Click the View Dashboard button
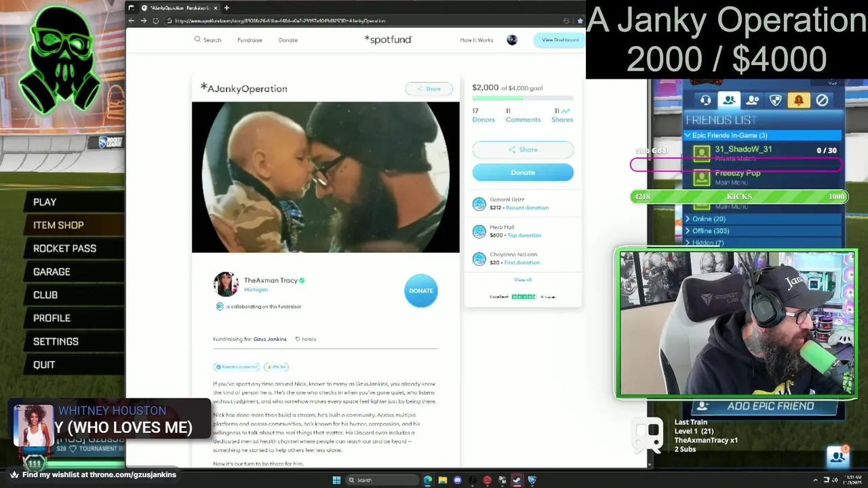 pos(559,40)
